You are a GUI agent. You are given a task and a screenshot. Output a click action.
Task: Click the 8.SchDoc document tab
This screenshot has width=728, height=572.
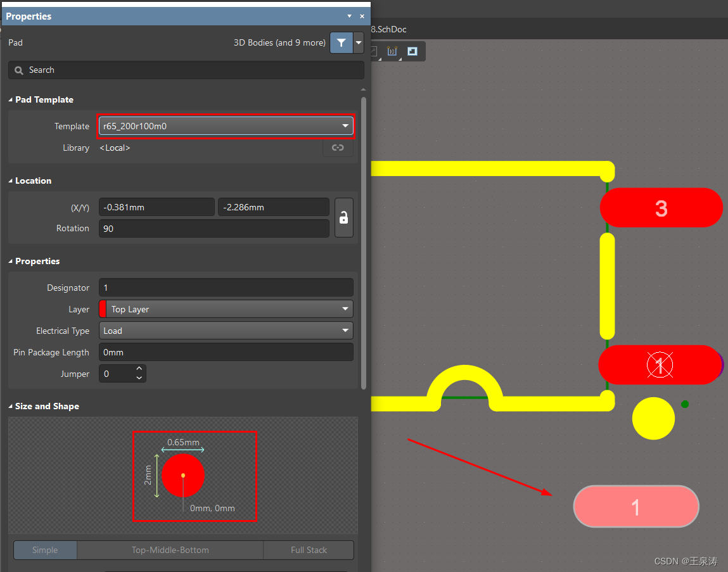(x=389, y=29)
